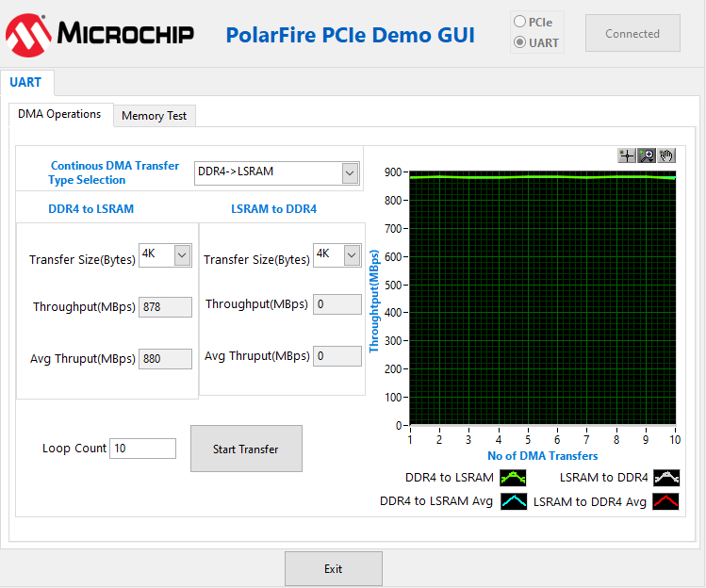Expand the DDR4 to LSRAM Transfer Size dropdown
The height and width of the screenshot is (588, 706).
pos(182,255)
